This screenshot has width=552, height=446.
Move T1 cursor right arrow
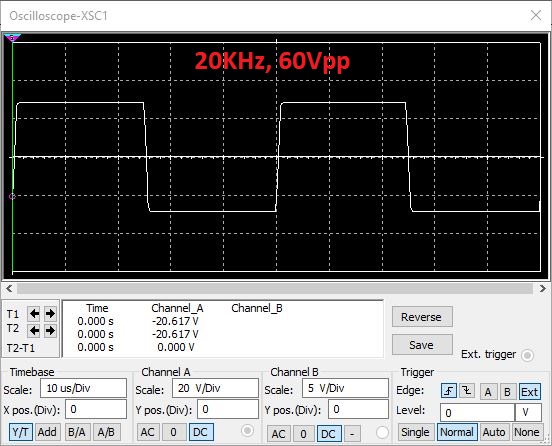click(x=50, y=313)
